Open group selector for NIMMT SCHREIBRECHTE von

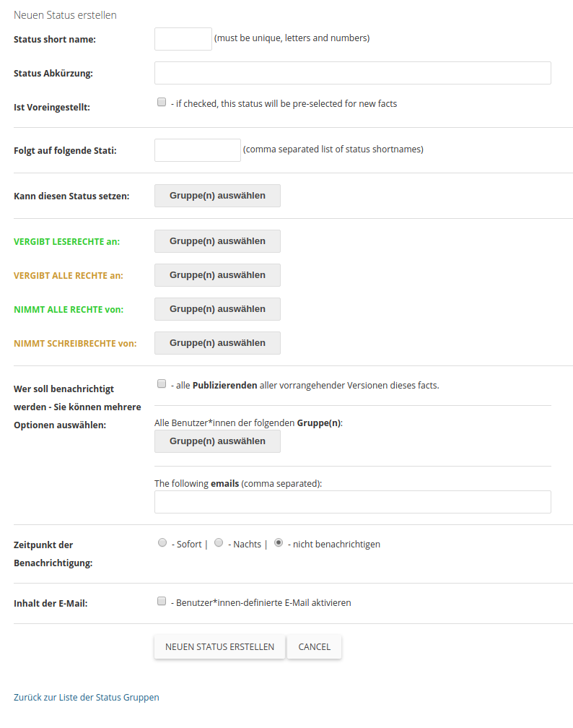point(217,342)
